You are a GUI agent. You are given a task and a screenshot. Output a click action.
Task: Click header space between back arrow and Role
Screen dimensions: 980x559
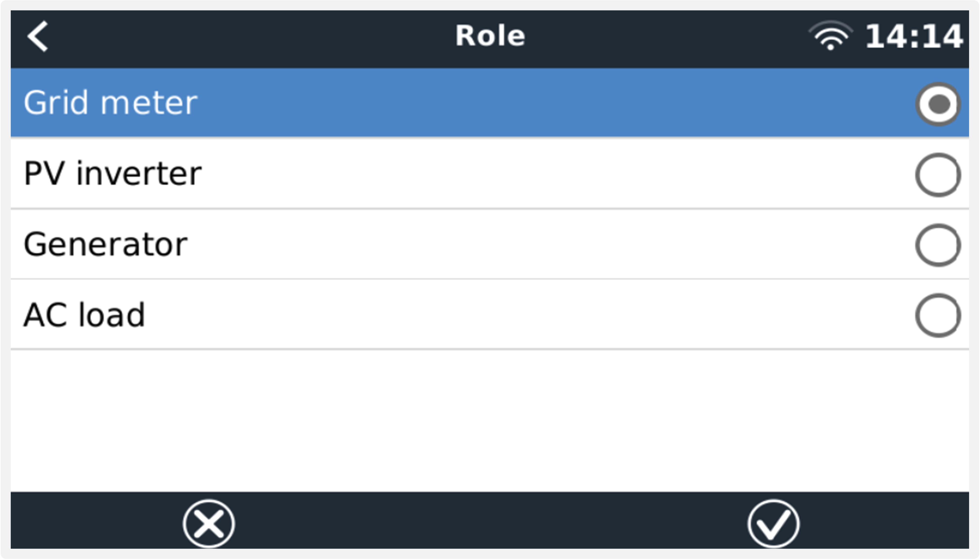[250, 37]
